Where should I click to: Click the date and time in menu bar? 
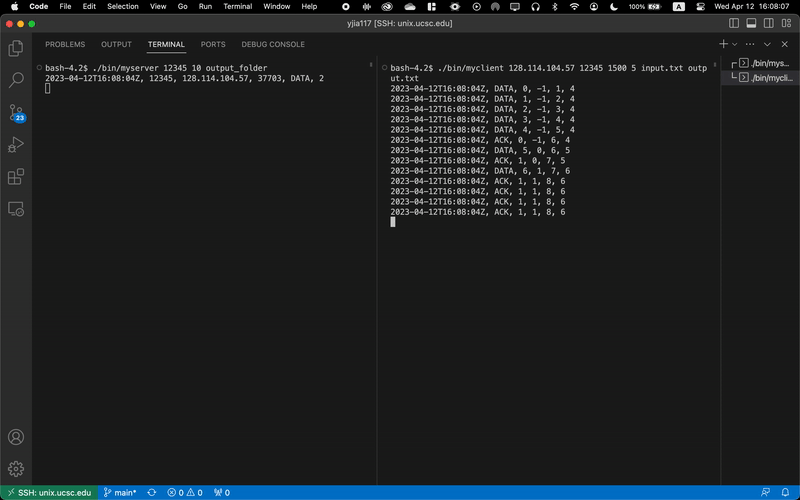pos(752,7)
